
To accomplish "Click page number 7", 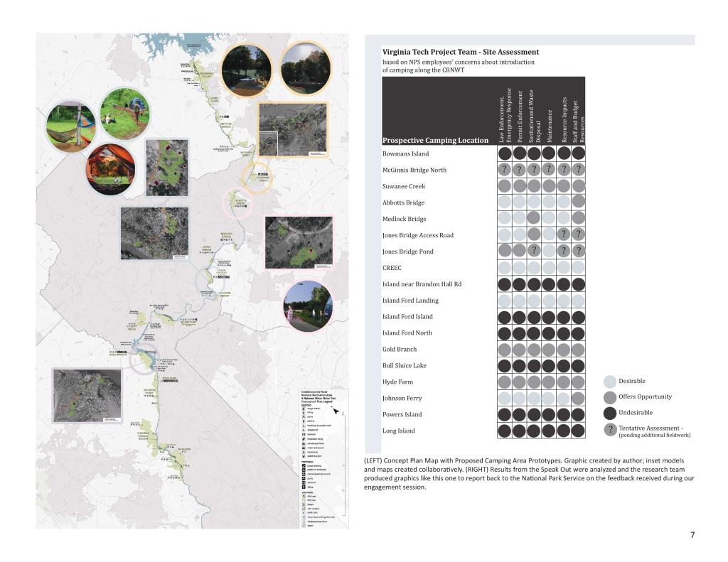I will (x=692, y=535).
